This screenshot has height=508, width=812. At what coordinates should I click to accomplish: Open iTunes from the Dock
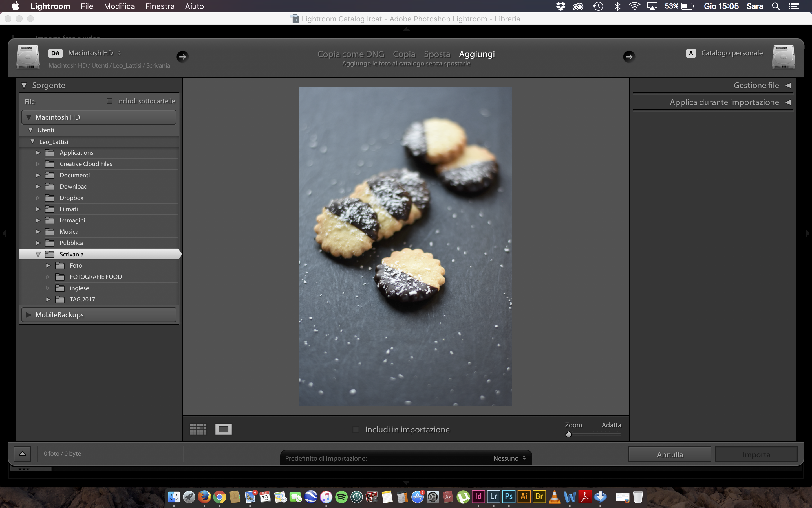(326, 497)
